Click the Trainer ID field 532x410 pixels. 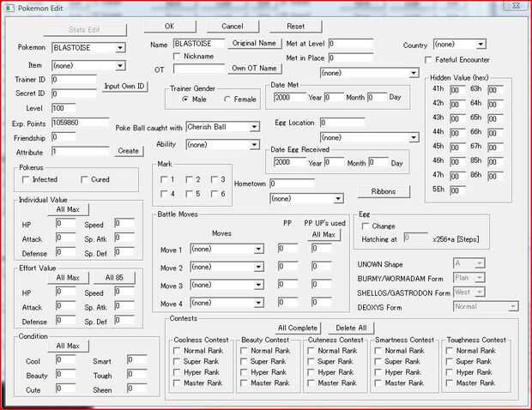click(x=74, y=80)
